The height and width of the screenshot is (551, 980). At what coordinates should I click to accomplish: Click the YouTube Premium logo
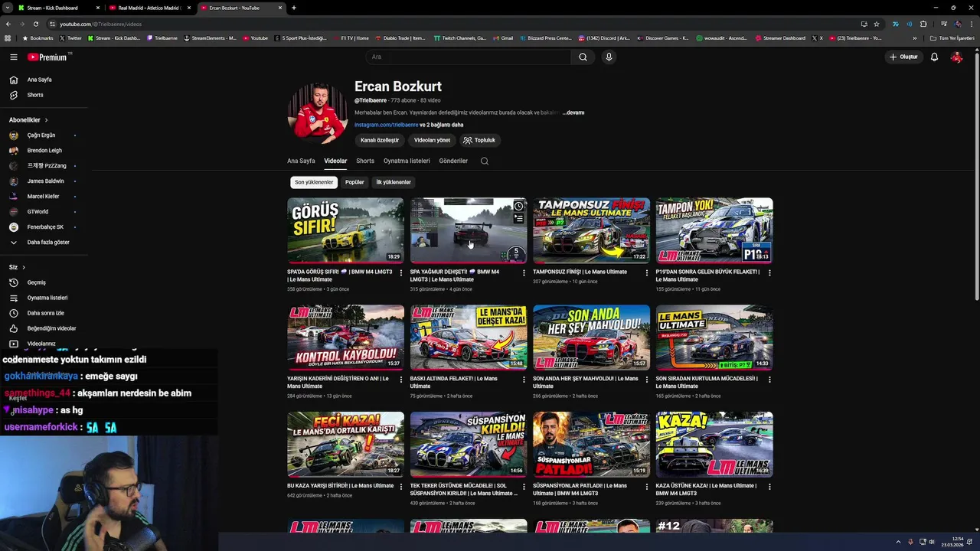[x=47, y=57]
